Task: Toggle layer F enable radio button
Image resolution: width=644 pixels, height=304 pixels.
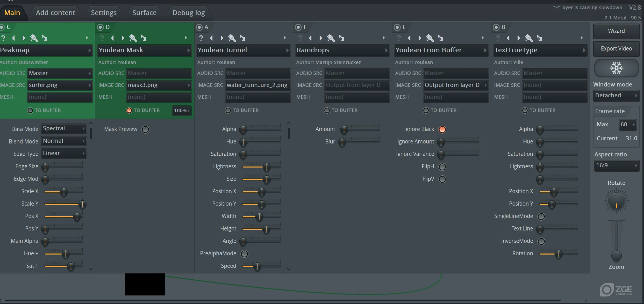Action: point(298,27)
